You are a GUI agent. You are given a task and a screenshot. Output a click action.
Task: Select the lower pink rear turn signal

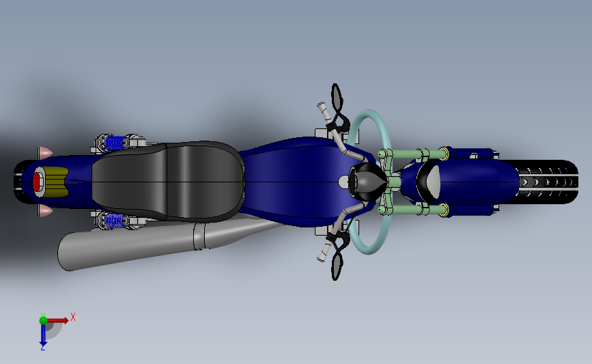pos(45,211)
